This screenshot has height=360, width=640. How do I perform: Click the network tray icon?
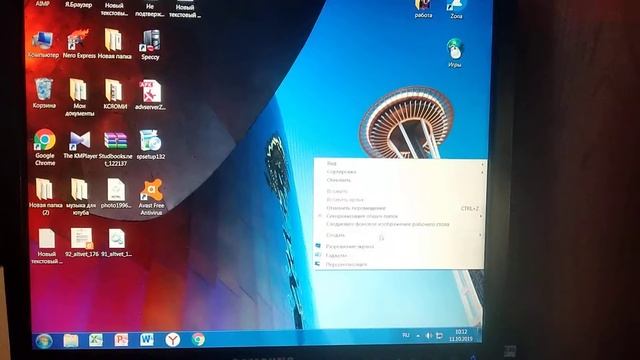pos(439,336)
